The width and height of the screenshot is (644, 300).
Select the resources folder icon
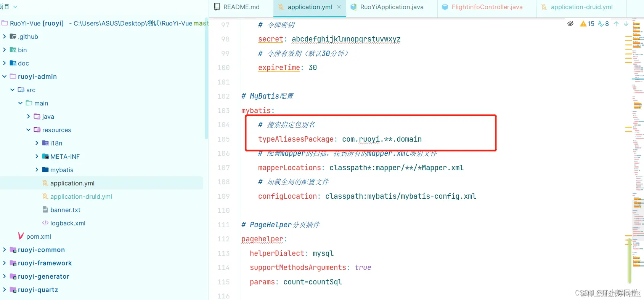[x=37, y=129]
